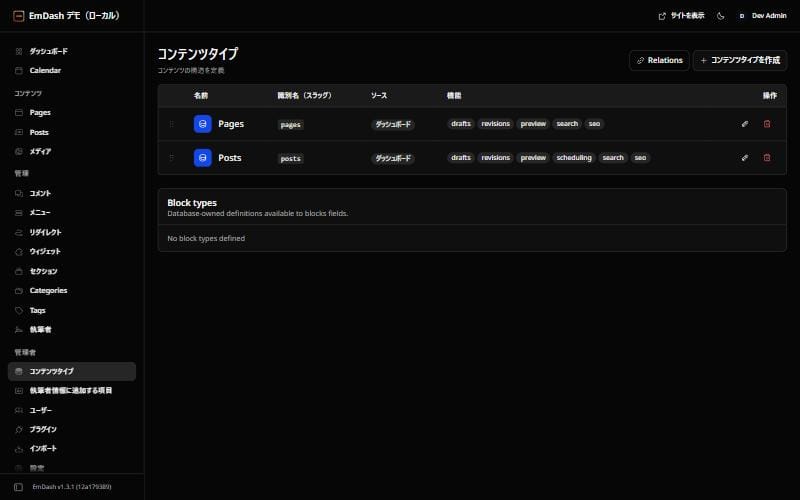Click the EmDash v1.3.1 version text
Image resolution: width=800 pixels, height=500 pixels.
72,487
